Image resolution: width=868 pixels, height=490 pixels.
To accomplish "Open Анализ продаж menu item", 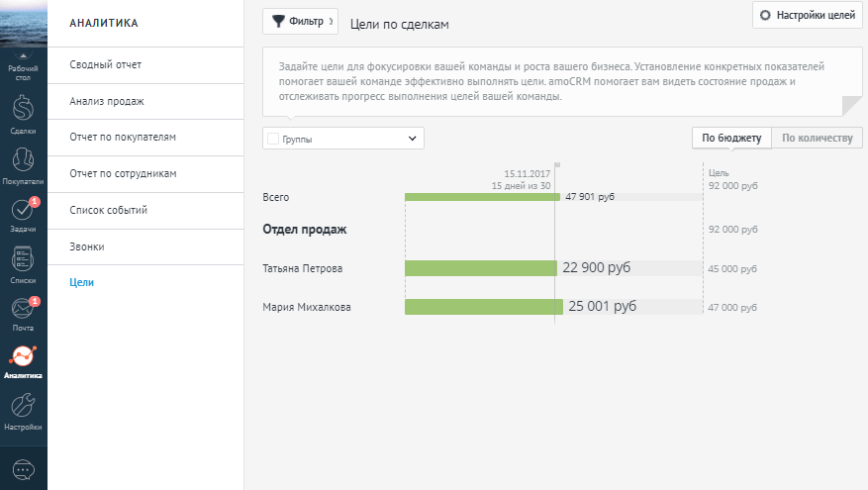I will pyautogui.click(x=107, y=102).
